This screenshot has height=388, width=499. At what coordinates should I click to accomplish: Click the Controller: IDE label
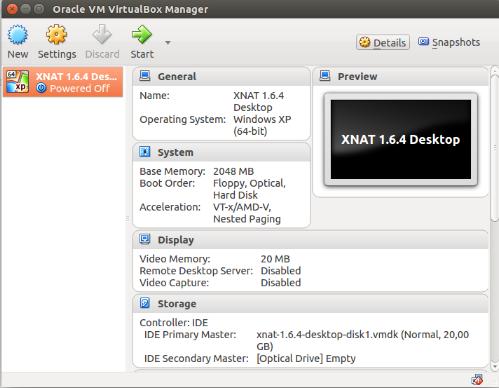point(174,323)
